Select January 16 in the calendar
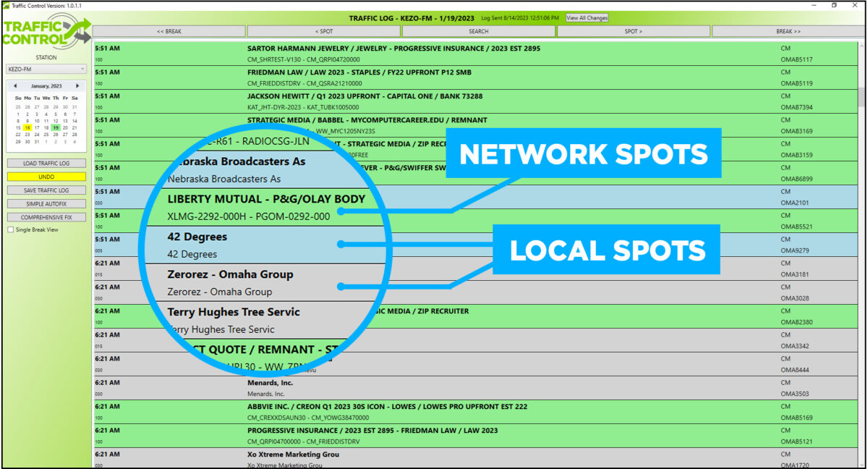The image size is (868, 469). [27, 127]
